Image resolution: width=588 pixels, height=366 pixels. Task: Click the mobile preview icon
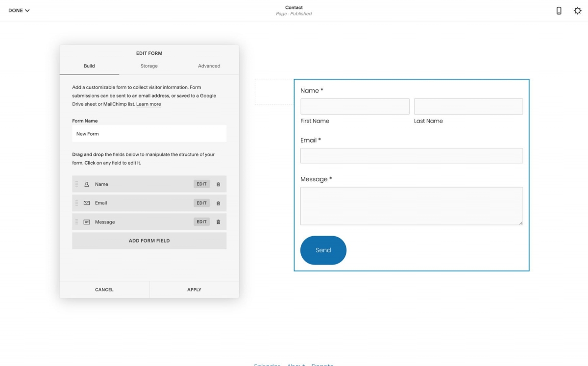pos(559,9)
